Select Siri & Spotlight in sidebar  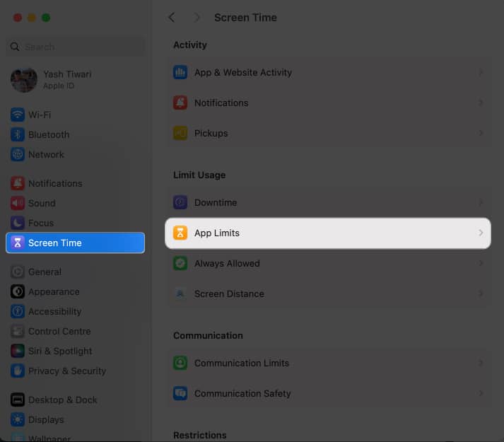[x=75, y=351]
